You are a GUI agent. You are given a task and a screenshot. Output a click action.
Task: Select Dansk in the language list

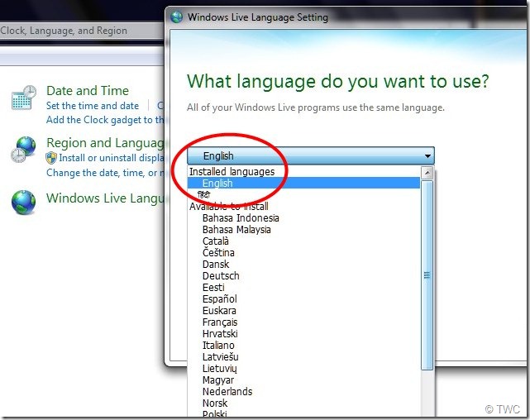pyautogui.click(x=304, y=265)
